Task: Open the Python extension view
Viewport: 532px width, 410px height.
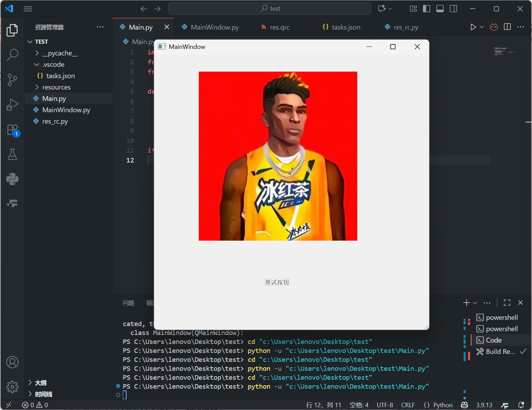Action: (12, 179)
